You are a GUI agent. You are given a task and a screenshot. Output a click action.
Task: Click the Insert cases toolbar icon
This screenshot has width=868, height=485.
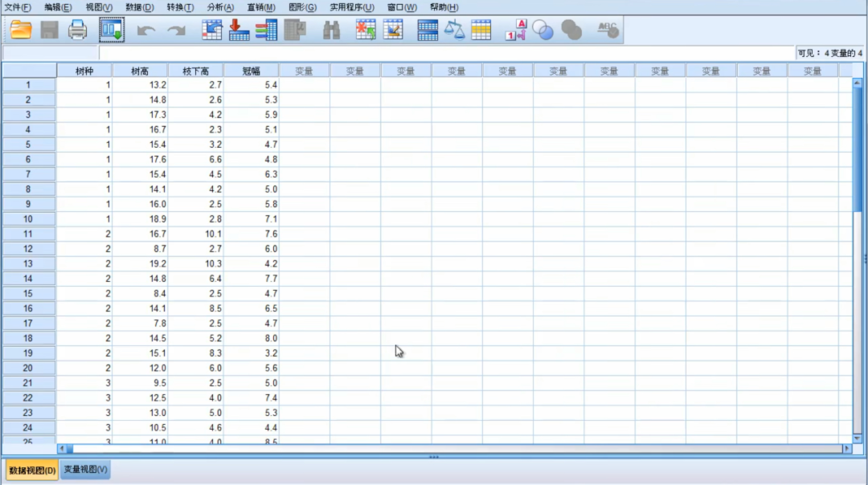coord(366,31)
